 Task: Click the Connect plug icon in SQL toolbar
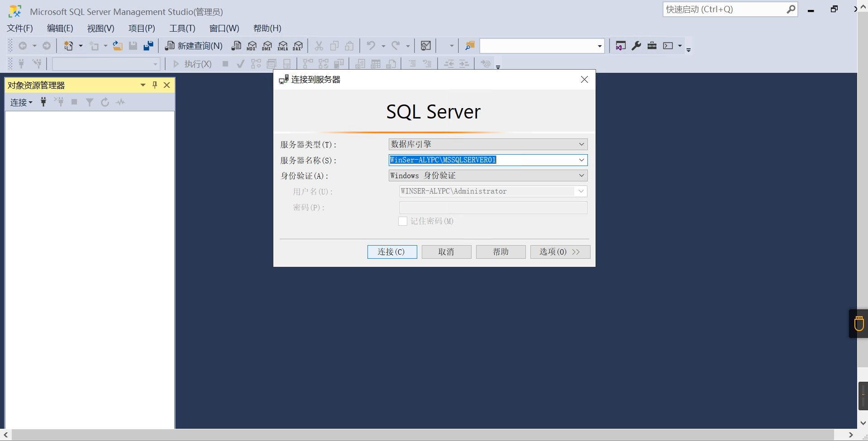21,64
